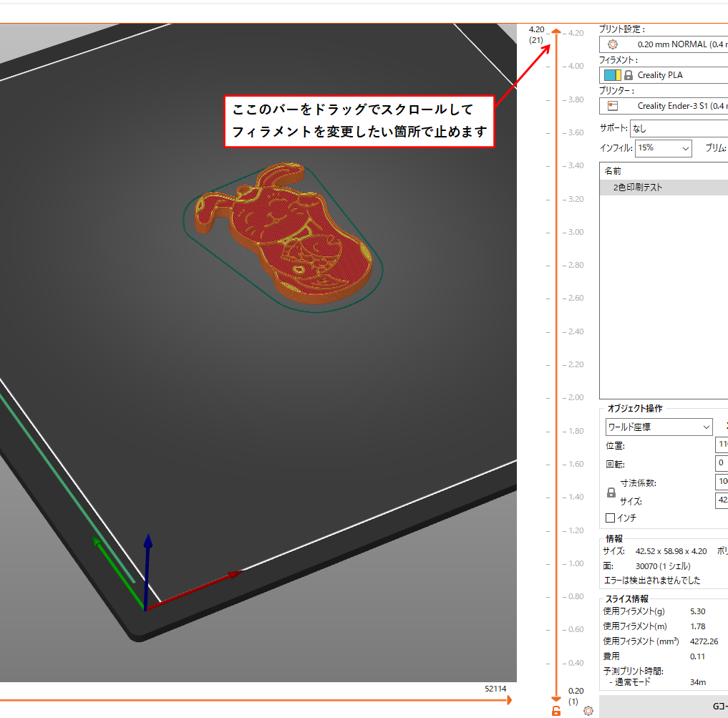Click the 位置 position input field
The image size is (728, 718).
(722, 445)
